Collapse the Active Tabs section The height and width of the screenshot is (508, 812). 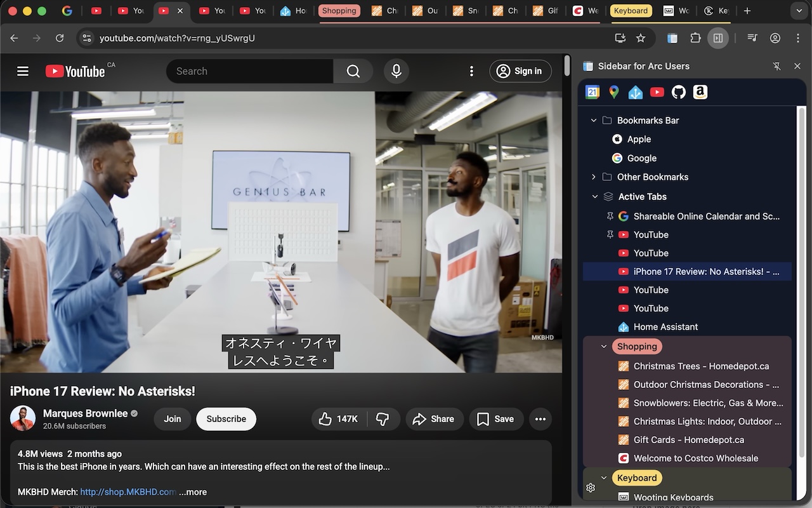(595, 197)
